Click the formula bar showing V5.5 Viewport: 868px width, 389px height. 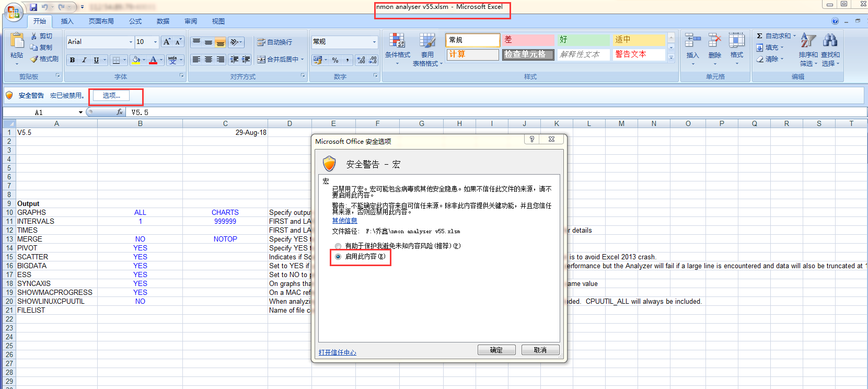click(x=496, y=112)
